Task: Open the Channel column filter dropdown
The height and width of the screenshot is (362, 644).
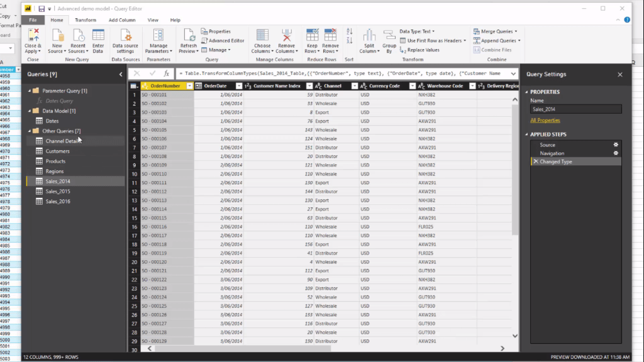Action: (355, 85)
